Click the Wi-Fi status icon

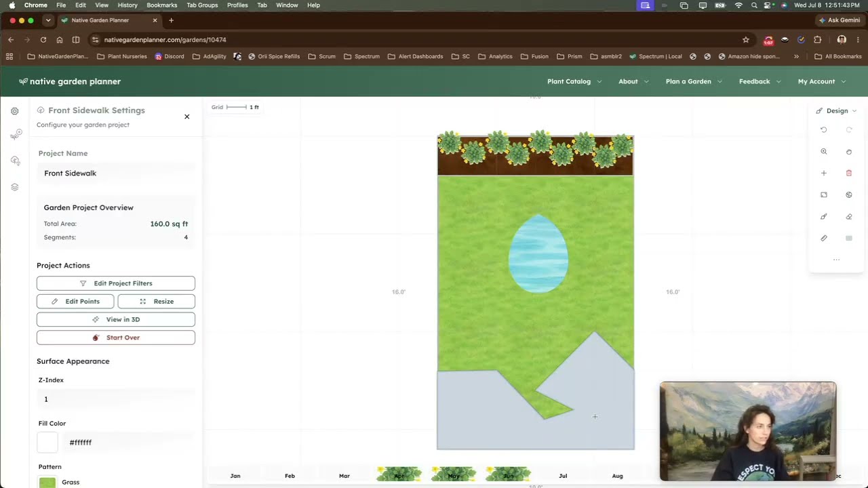[x=738, y=5]
